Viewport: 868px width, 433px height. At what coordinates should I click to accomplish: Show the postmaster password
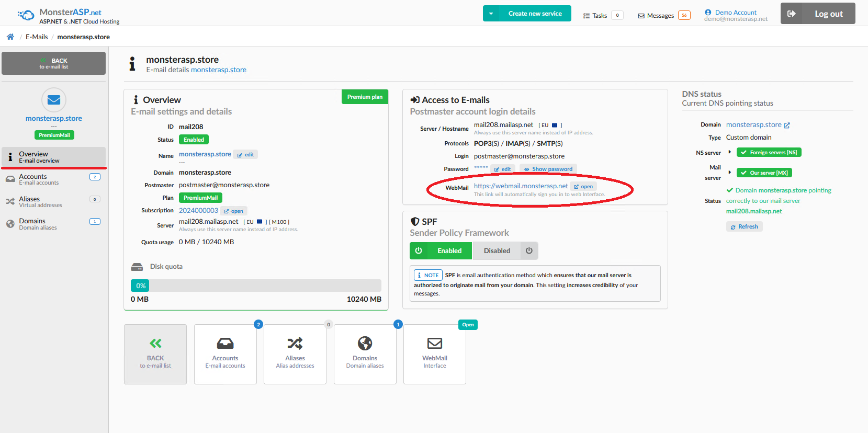coord(548,169)
